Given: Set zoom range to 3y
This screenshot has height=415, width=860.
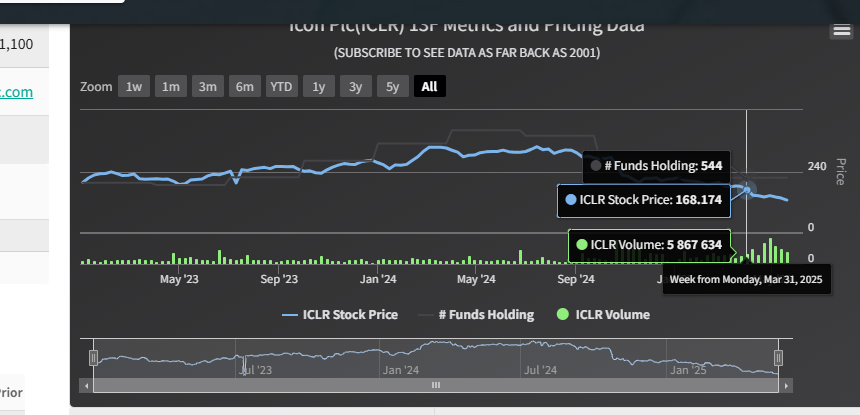Looking at the screenshot, I should pos(355,87).
